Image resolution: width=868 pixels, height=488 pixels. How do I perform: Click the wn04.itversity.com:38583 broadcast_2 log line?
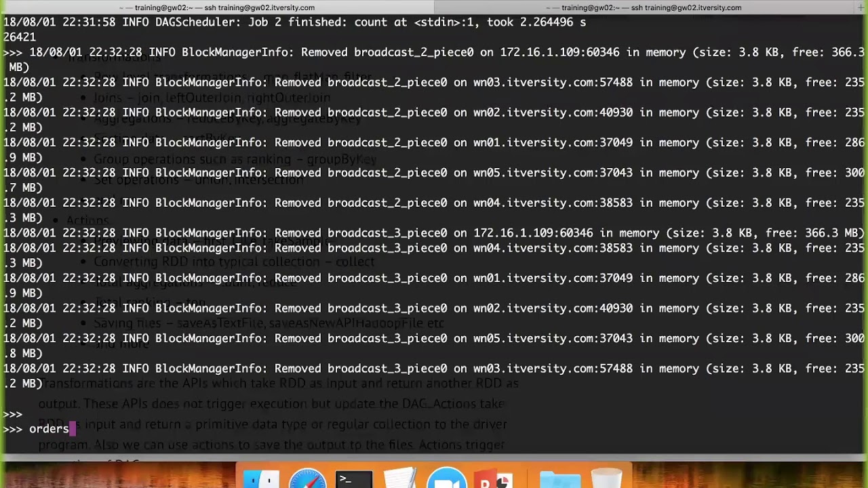coord(434,210)
